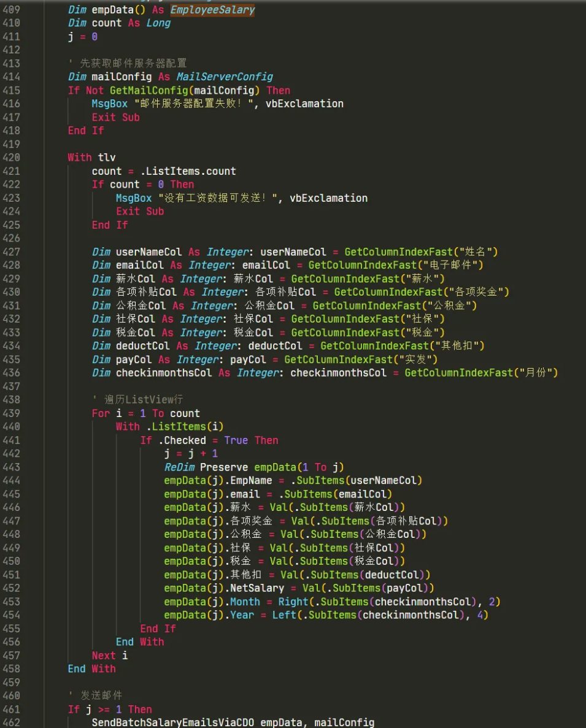Click line number 443 in gutter

[11, 467]
